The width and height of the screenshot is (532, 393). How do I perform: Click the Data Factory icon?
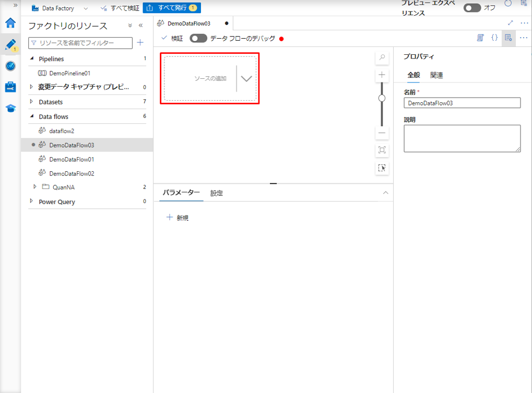coord(35,8)
